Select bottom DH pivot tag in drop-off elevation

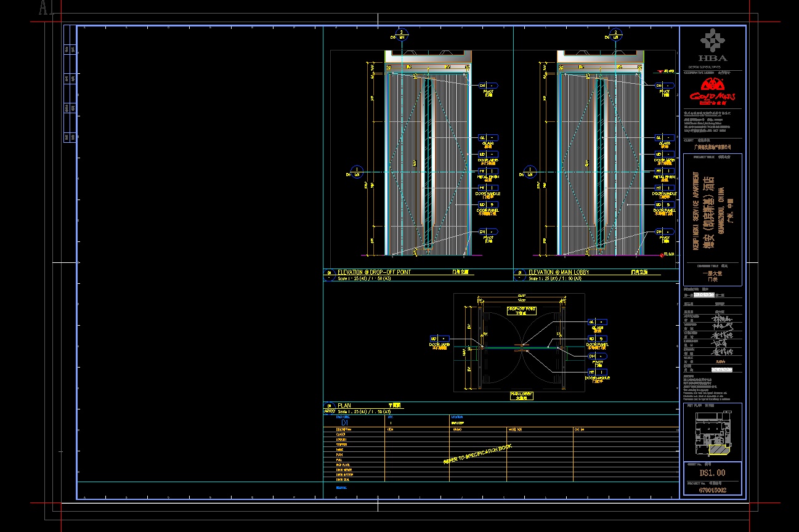pyautogui.click(x=489, y=232)
